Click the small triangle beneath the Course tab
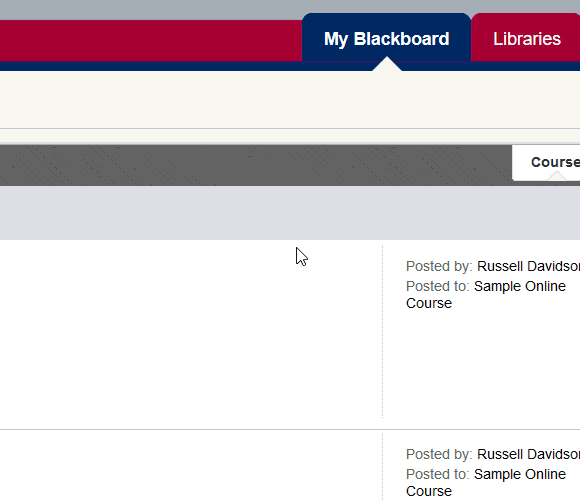Viewport: 580px width, 500px height. point(556,176)
